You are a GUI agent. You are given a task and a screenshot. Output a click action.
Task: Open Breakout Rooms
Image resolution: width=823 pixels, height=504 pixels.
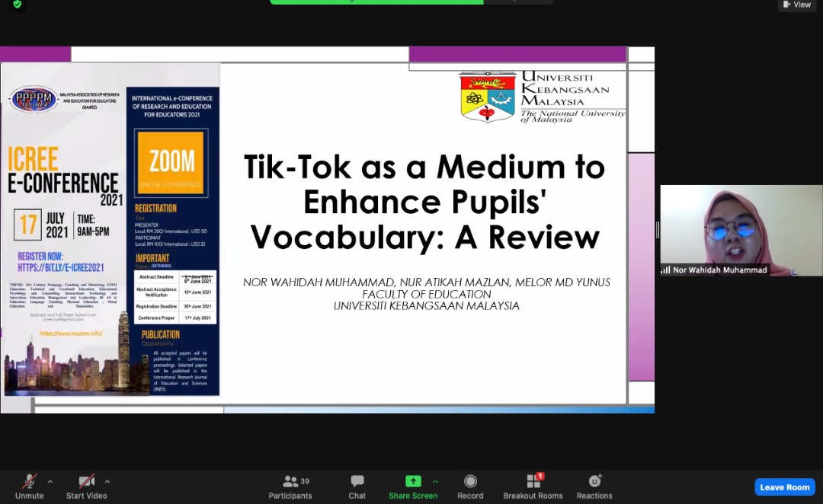[533, 486]
